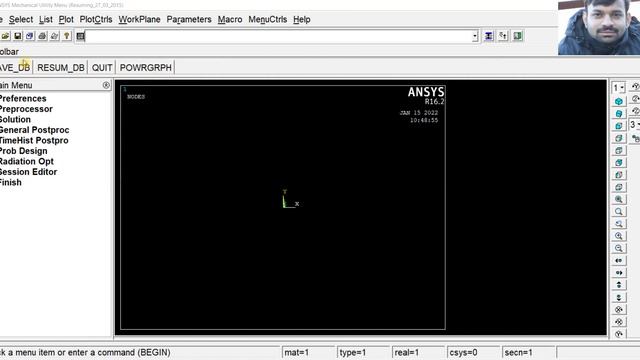Expand Prob Design in the Main Menu
The width and height of the screenshot is (640, 360).
[x=24, y=151]
